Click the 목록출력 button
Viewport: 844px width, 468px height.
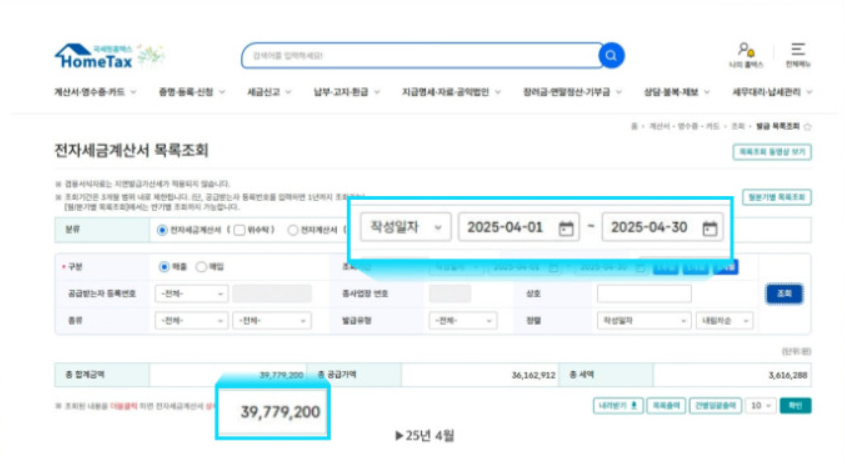(666, 406)
